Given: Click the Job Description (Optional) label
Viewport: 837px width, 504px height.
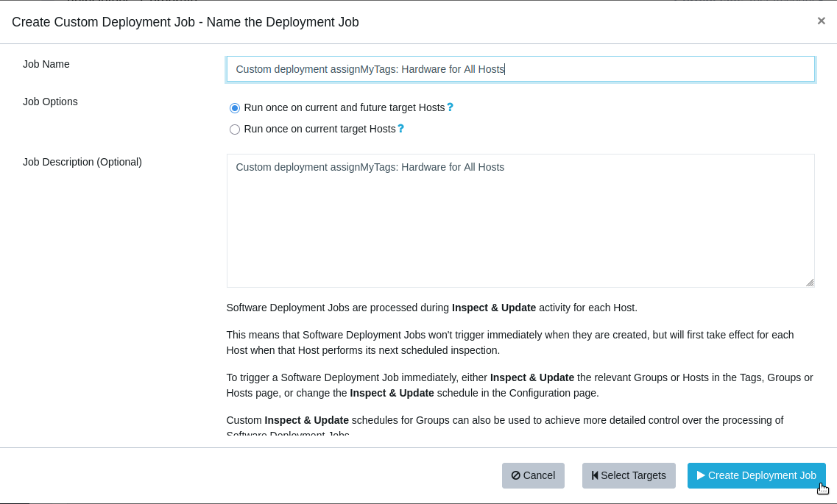Looking at the screenshot, I should click(82, 162).
